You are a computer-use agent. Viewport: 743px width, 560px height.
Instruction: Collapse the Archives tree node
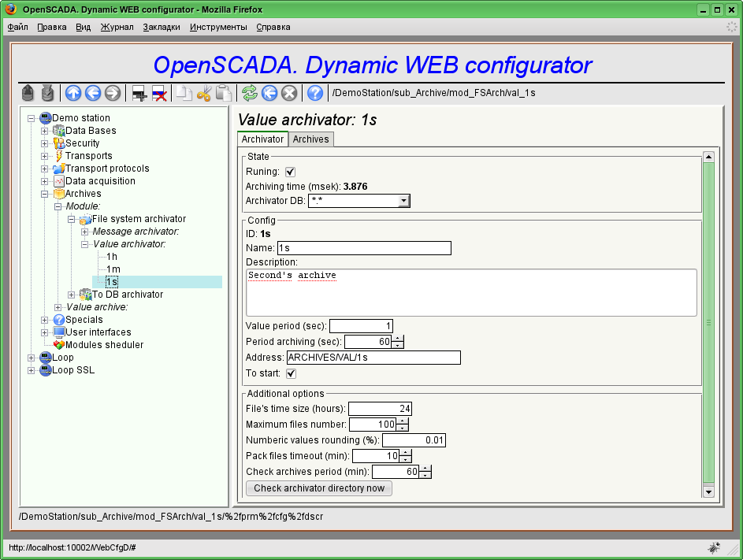pos(45,195)
